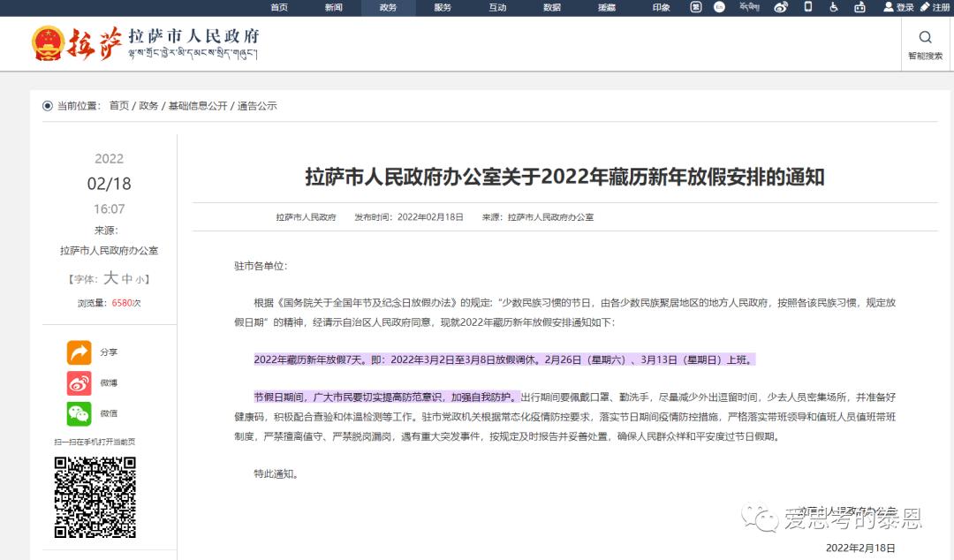Viewport: 954px width, 560px height.
Task: Open accessibility mode via the wheelchair icon
Action: (832, 8)
